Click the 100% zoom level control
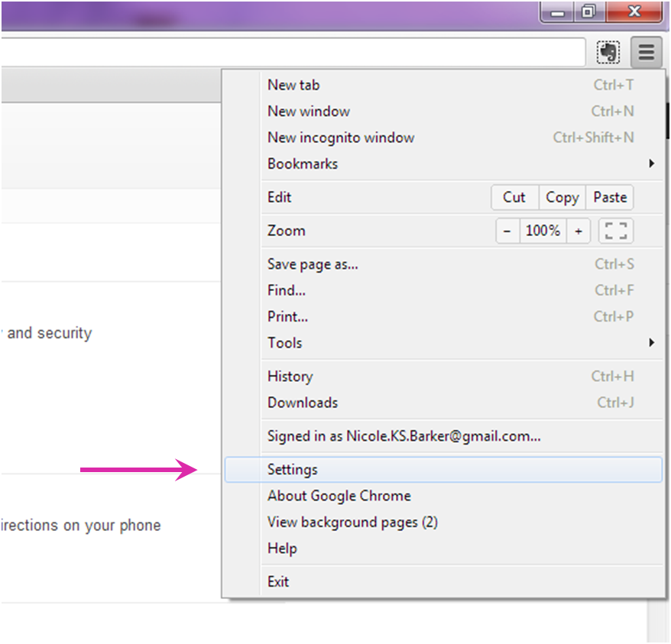The image size is (671, 644). click(543, 231)
